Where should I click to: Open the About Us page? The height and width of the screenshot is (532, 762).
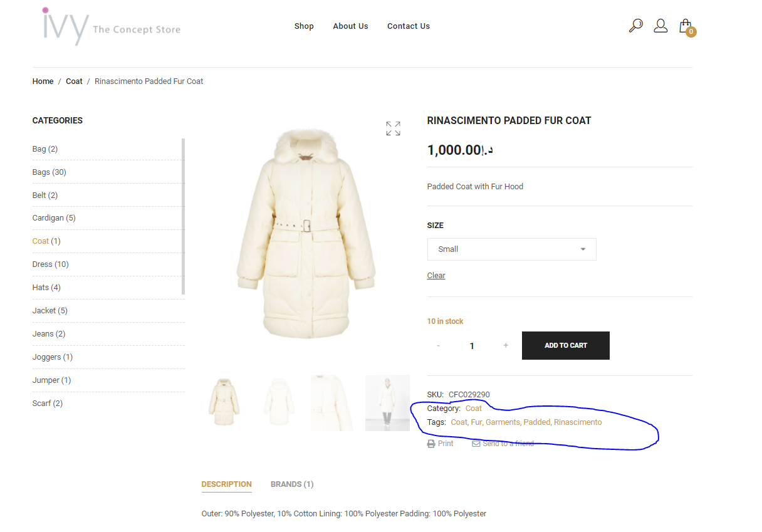click(x=350, y=26)
